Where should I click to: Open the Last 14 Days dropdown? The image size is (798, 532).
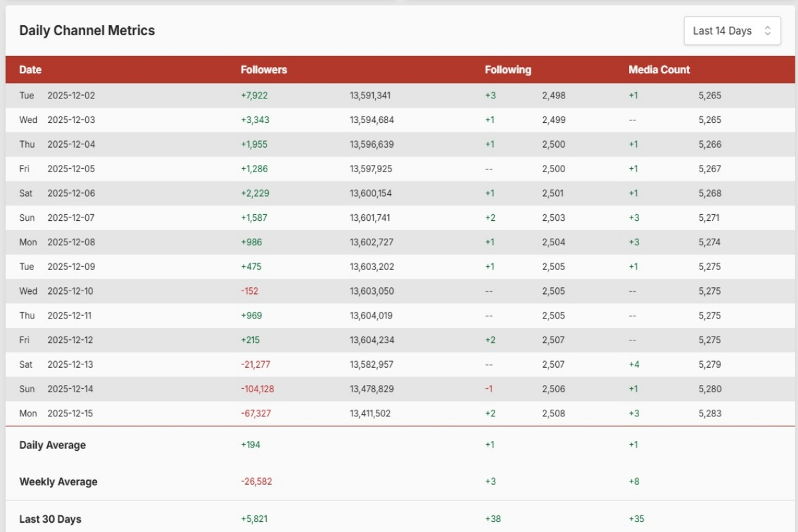(x=731, y=31)
